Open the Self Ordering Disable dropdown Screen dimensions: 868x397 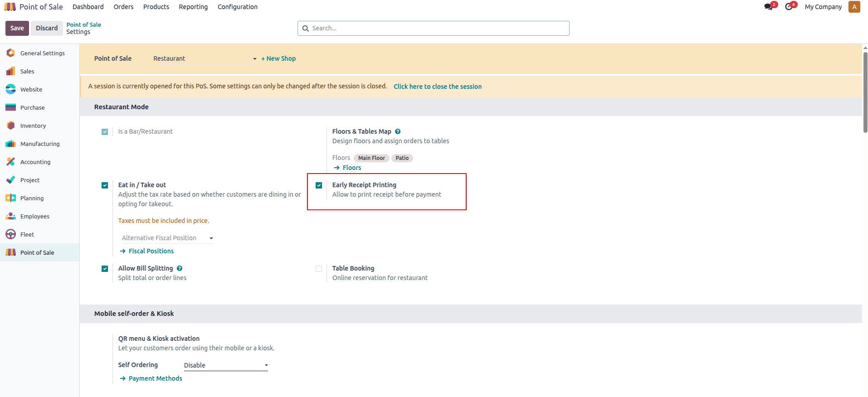(x=226, y=365)
